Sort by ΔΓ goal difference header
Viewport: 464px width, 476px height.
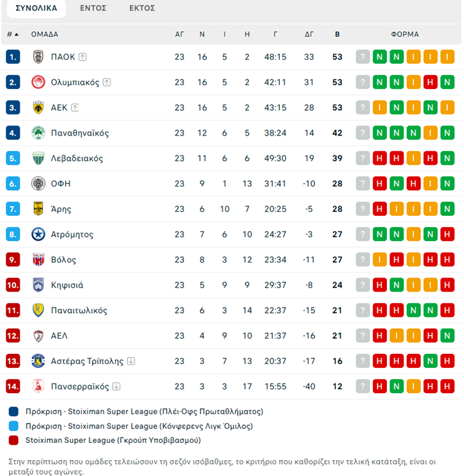pos(309,34)
